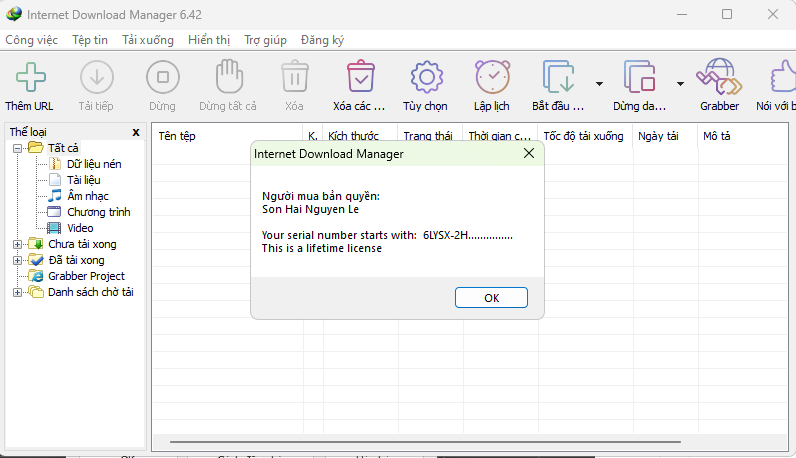796x458 pixels.
Task: Open the Công việc menu
Action: [x=31, y=40]
